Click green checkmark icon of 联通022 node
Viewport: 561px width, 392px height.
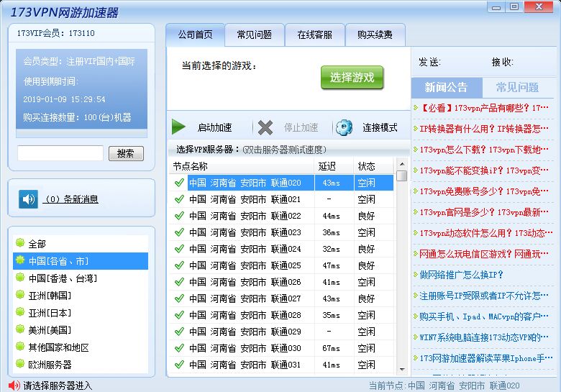tap(179, 216)
